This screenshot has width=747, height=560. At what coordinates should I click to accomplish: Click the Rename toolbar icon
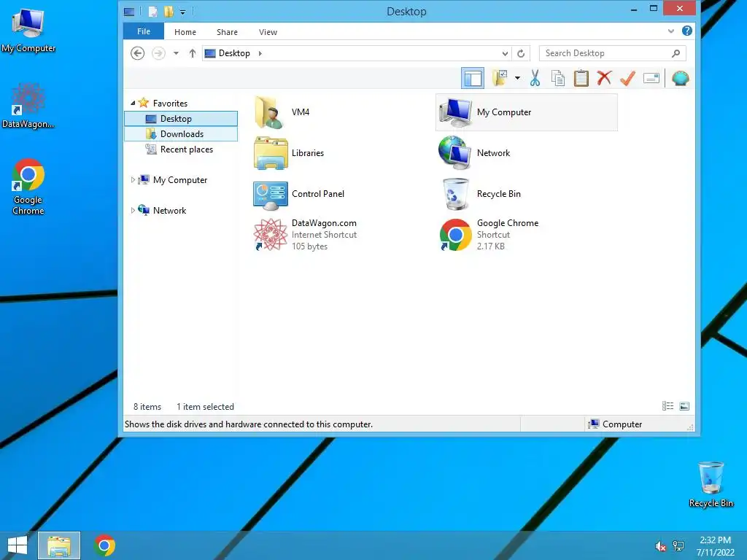651,78
